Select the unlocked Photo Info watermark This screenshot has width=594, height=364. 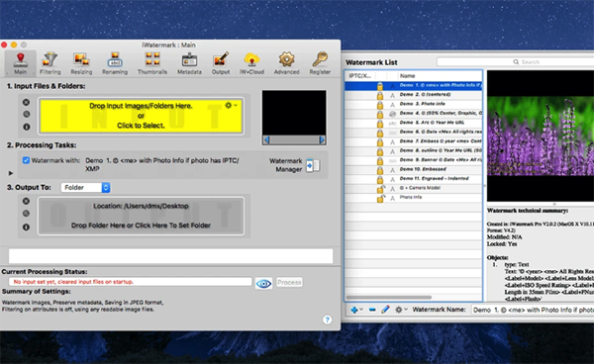coord(414,197)
